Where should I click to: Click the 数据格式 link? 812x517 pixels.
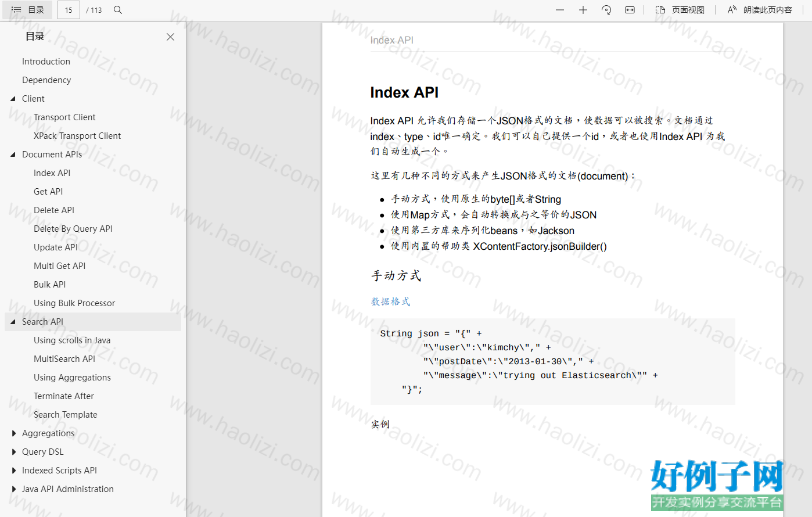click(x=390, y=301)
